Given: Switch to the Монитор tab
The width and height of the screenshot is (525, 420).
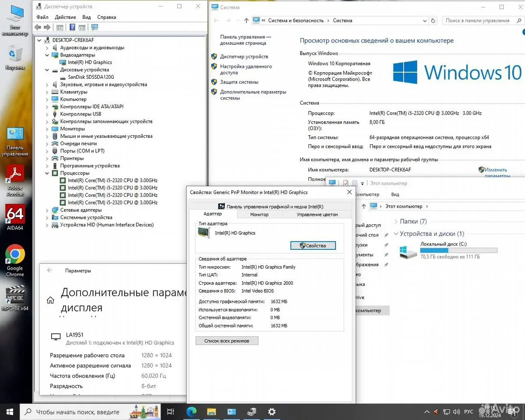Looking at the screenshot, I should 259,214.
